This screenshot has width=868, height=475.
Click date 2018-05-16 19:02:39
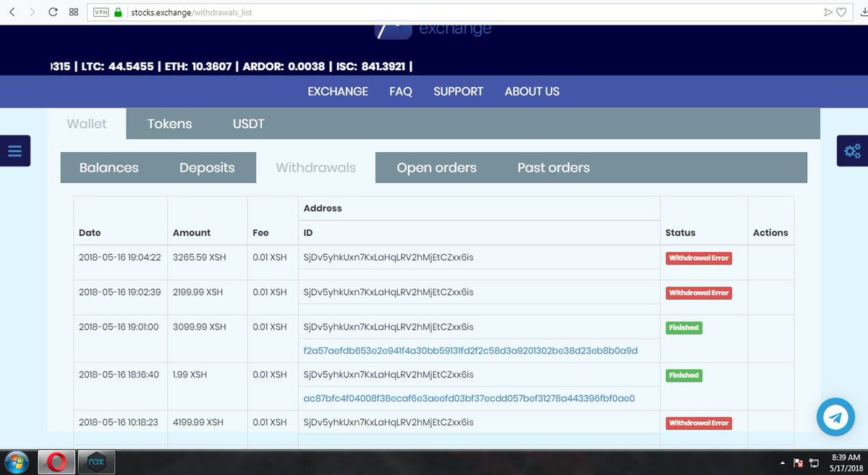tap(119, 293)
